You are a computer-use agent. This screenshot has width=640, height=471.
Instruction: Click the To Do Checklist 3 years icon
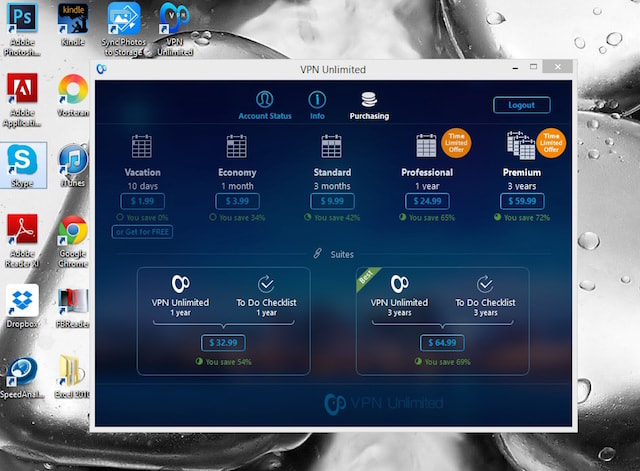(485, 284)
